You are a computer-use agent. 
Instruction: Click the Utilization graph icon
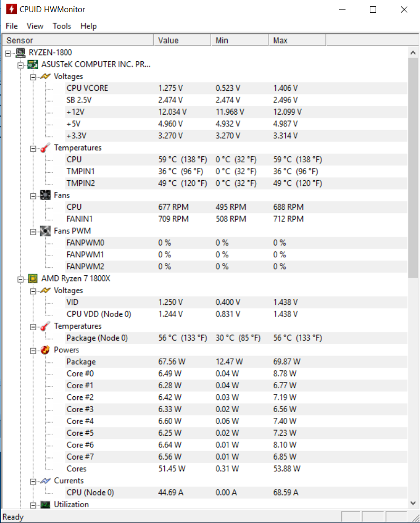coord(45,505)
